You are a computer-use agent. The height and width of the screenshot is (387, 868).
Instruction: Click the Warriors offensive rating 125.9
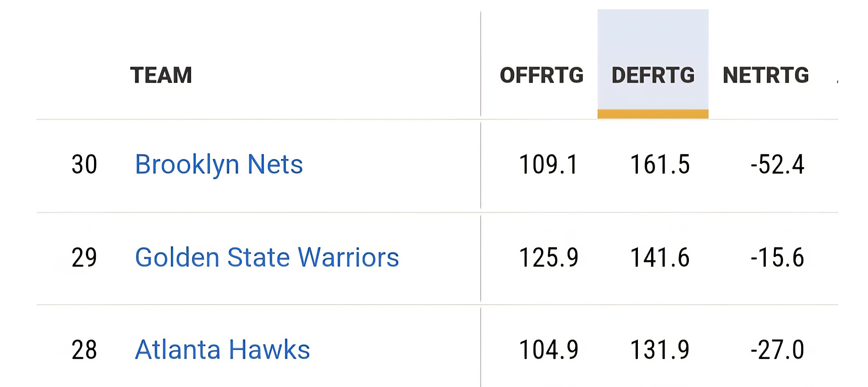548,257
